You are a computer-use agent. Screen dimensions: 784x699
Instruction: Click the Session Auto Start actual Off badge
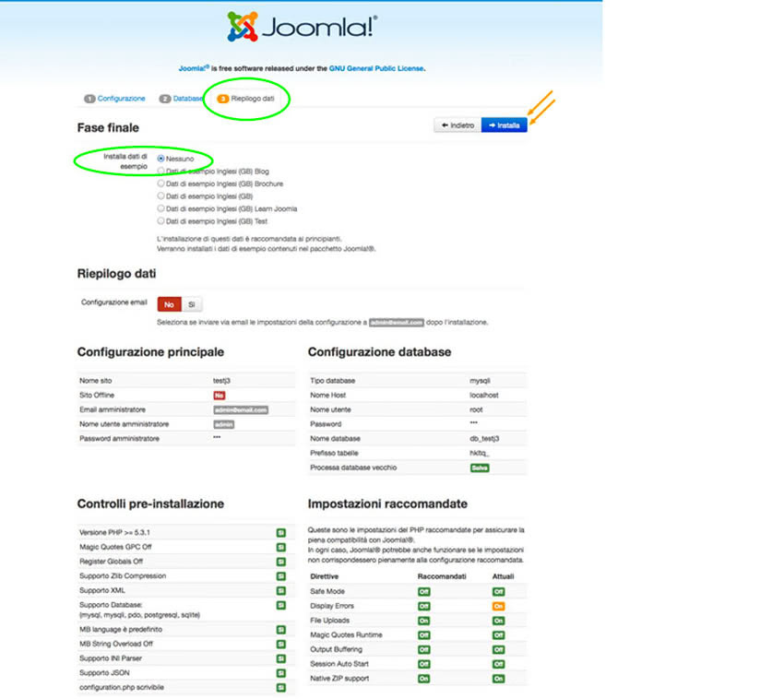point(498,664)
